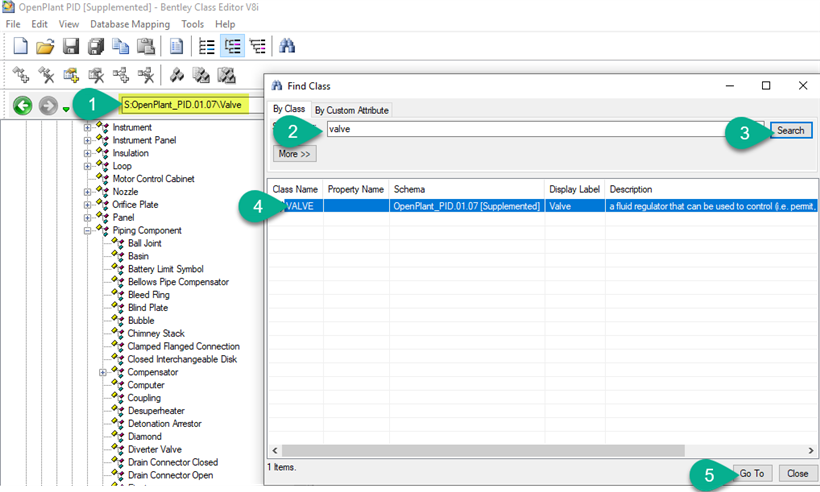Expand the Instrument Panel tree node

pyautogui.click(x=87, y=140)
